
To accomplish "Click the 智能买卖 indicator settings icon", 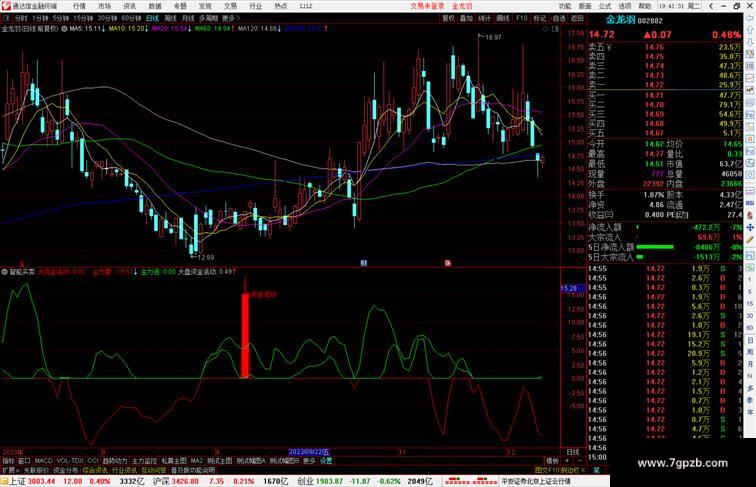I will coord(4,271).
